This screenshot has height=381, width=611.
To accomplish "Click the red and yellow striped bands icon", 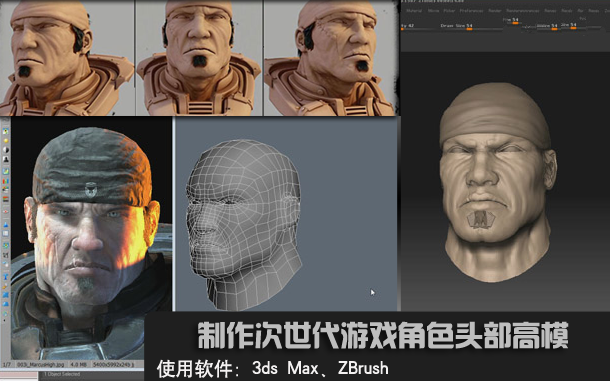I will [6, 199].
